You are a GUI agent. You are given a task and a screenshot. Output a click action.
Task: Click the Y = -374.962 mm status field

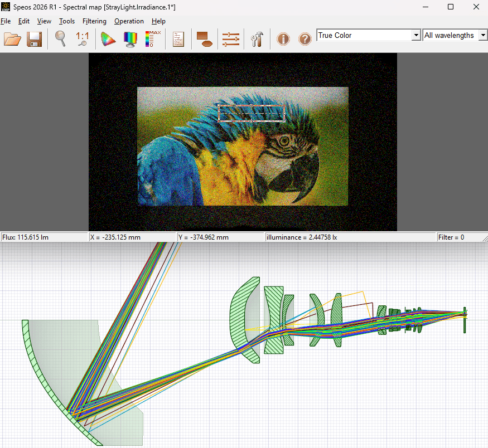pyautogui.click(x=220, y=237)
